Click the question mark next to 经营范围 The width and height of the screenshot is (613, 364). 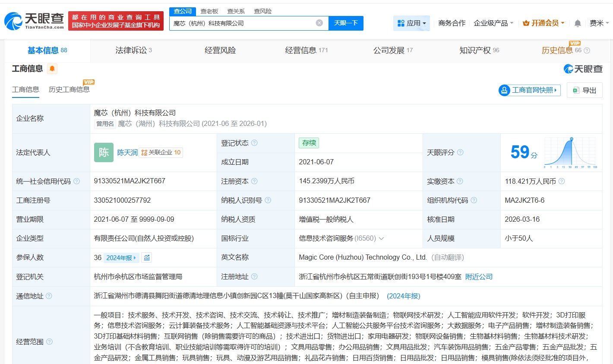pos(50,342)
